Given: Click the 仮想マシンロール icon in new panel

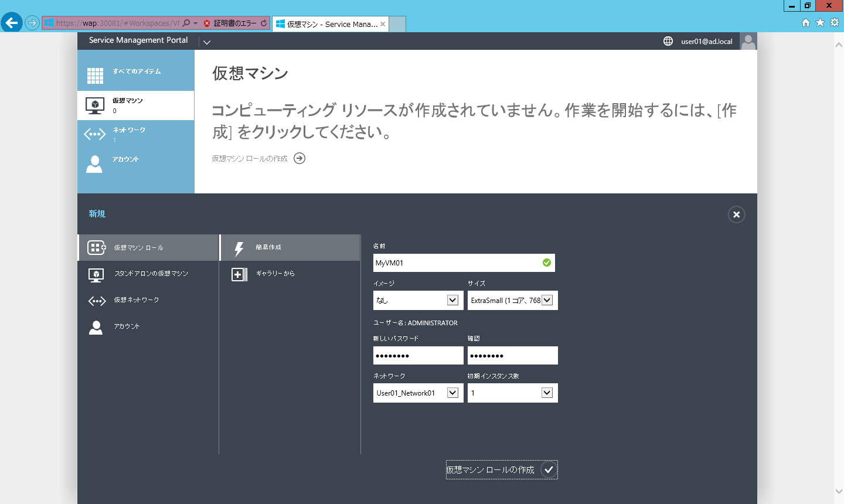Looking at the screenshot, I should coord(97,247).
